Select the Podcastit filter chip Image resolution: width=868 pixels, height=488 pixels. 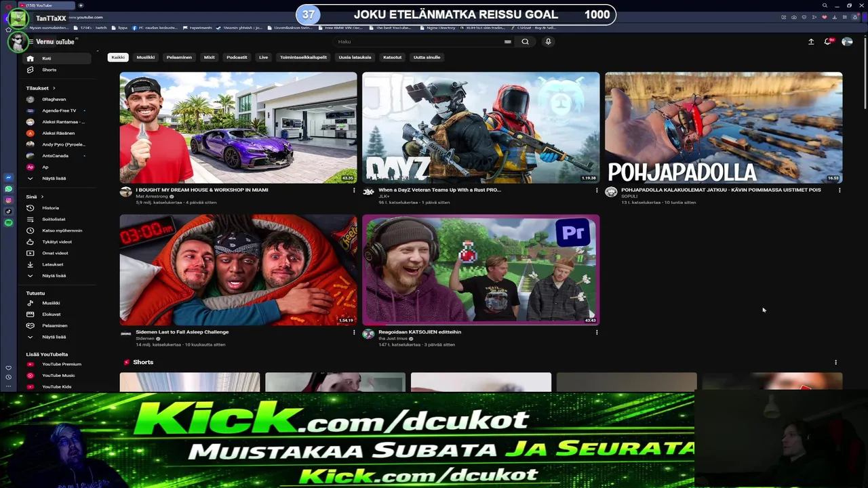pyautogui.click(x=237, y=57)
